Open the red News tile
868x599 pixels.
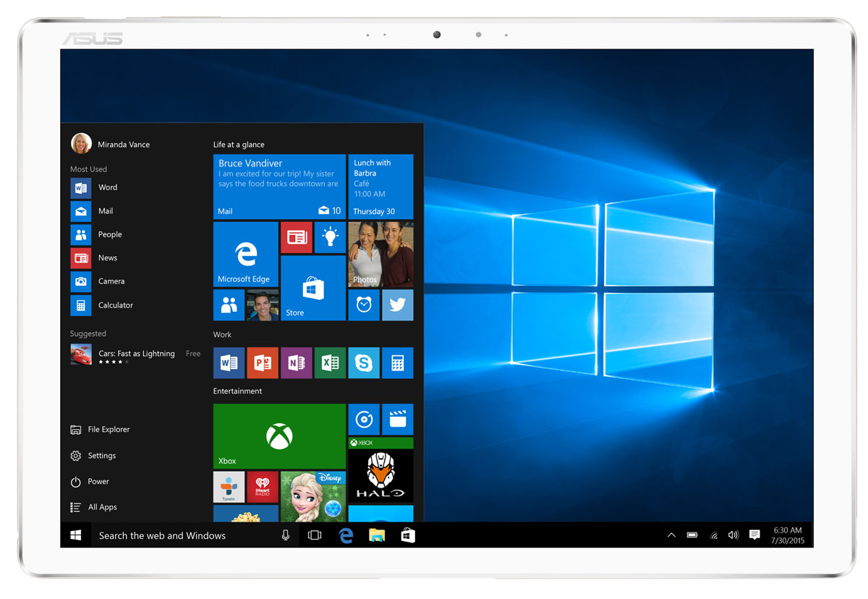pyautogui.click(x=297, y=237)
